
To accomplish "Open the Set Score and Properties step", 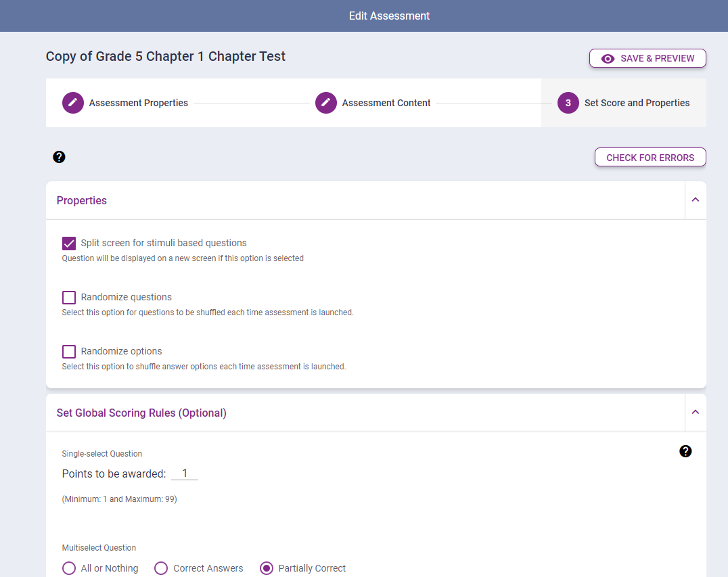I will (x=637, y=103).
